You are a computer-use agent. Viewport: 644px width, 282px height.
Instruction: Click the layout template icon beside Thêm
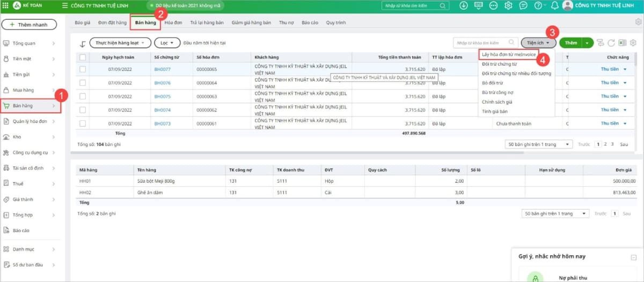pyautogui.click(x=600, y=42)
